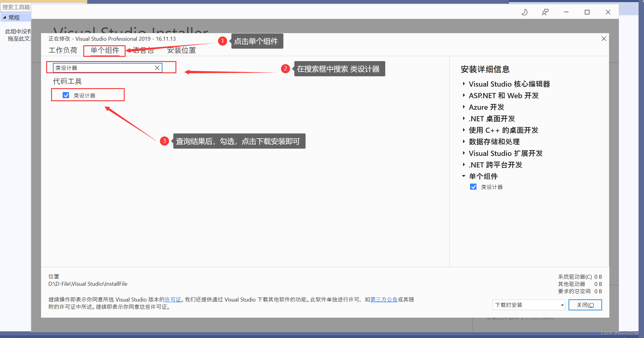644x338 pixels.
Task: Select install path D:\D-File\Visual Studio\InstallFile
Action: pyautogui.click(x=88, y=284)
